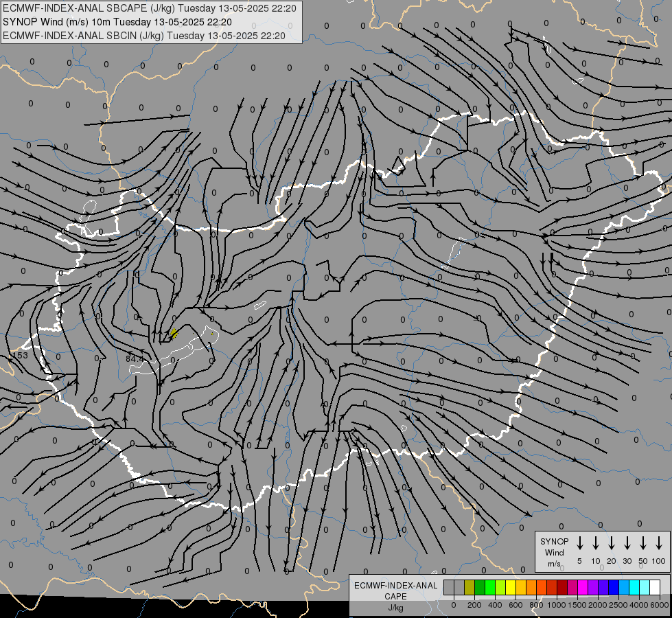Select the pure yellow CAPE legend swatch
The height and width of the screenshot is (618, 672).
click(511, 587)
